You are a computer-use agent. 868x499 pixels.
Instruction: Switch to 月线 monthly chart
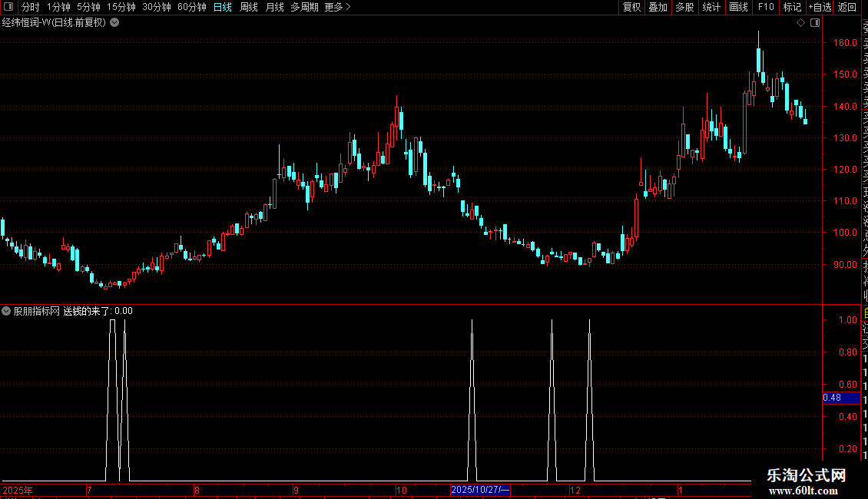pyautogui.click(x=274, y=7)
